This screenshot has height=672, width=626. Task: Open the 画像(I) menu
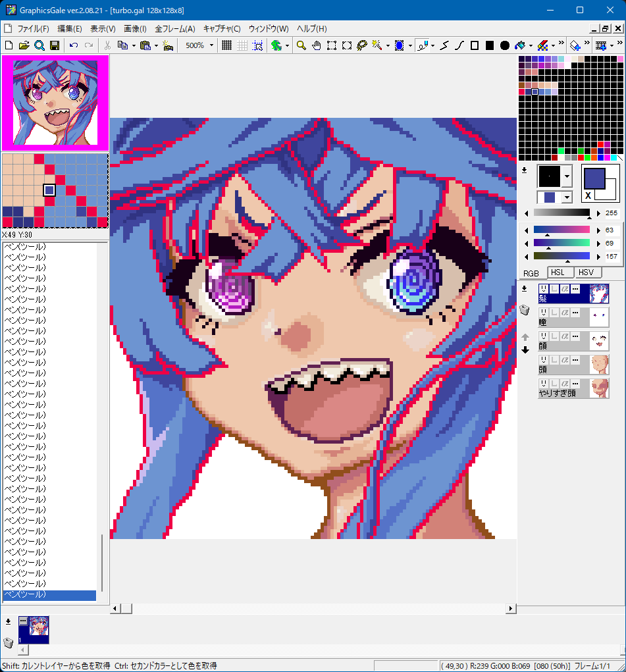(x=135, y=29)
